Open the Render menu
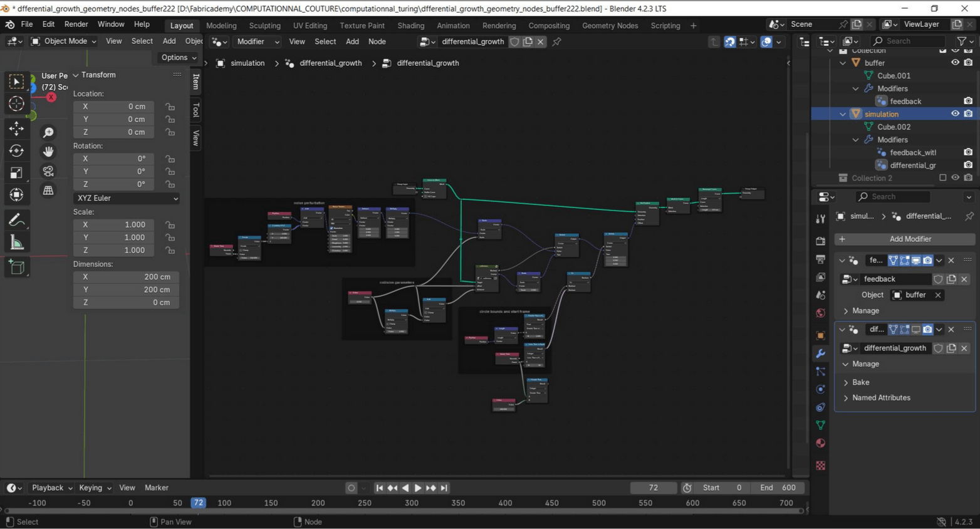This screenshot has height=529, width=980. click(76, 24)
